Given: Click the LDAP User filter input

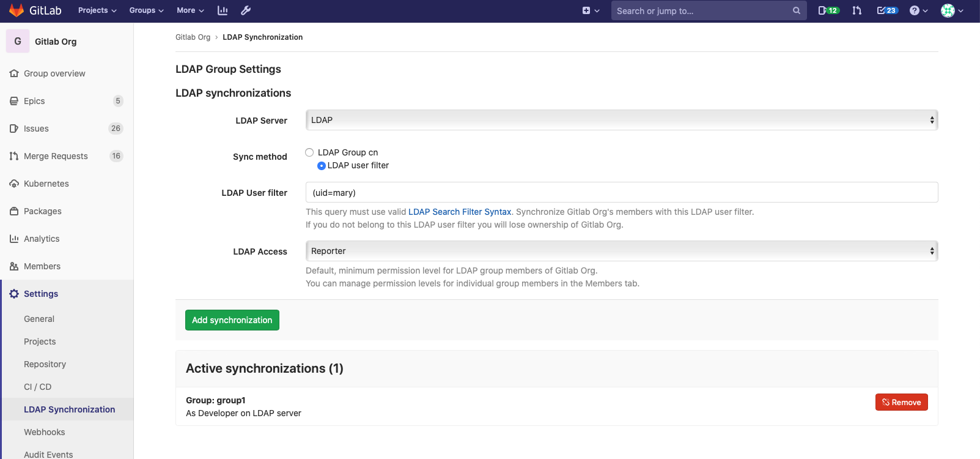Looking at the screenshot, I should pos(622,192).
